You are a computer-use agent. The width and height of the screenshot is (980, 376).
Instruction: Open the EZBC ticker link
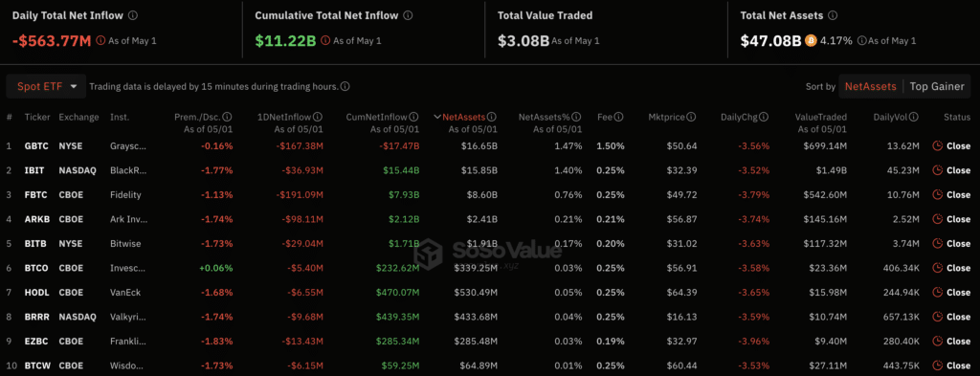click(35, 341)
